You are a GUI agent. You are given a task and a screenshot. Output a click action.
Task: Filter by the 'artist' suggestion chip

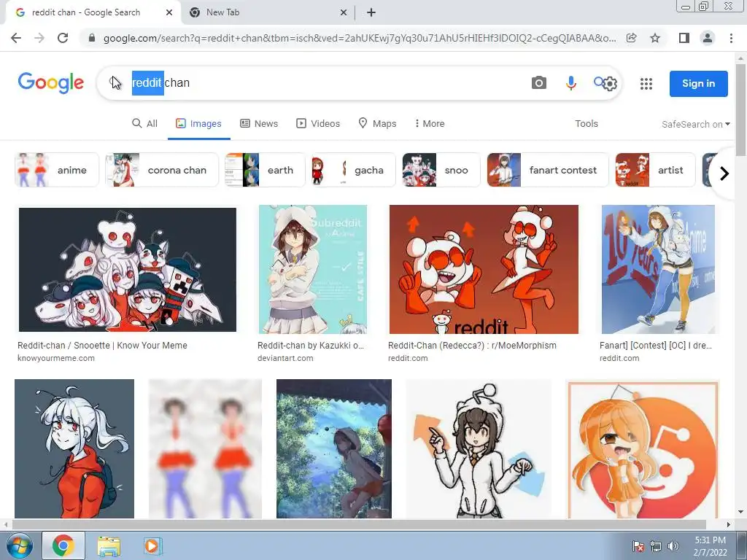click(656, 170)
